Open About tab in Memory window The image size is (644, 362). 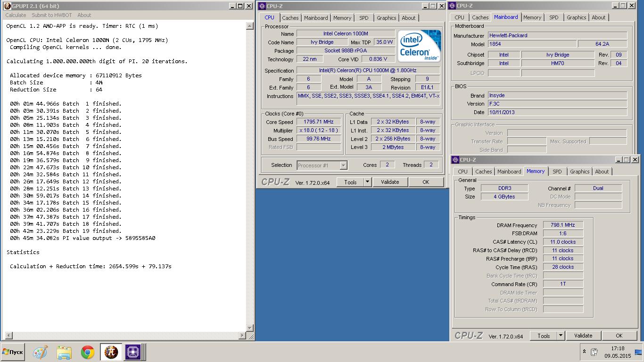pos(602,172)
